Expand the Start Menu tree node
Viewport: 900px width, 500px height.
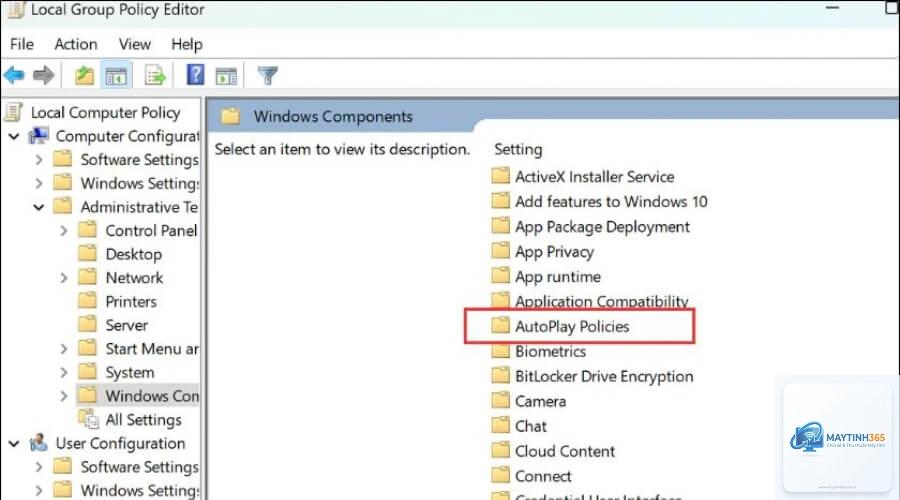pyautogui.click(x=64, y=349)
